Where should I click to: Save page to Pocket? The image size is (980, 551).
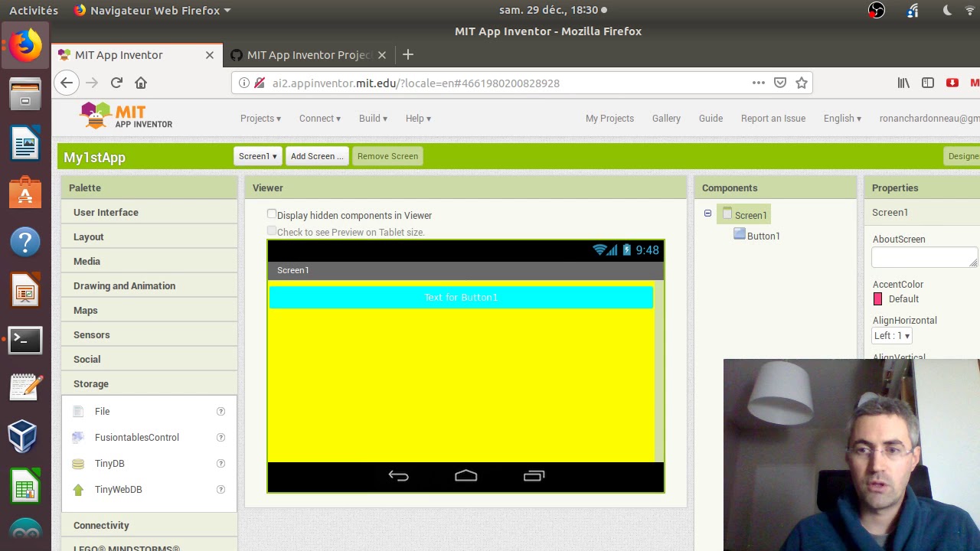[780, 83]
